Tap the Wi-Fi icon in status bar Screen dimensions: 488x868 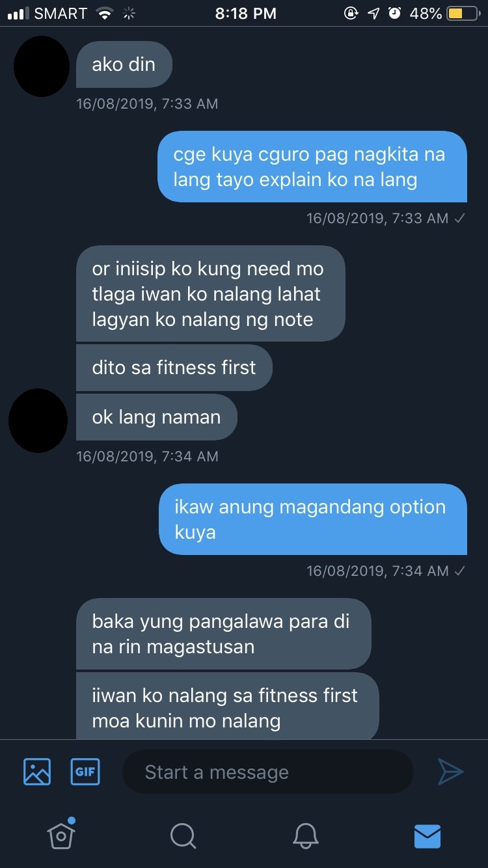tap(103, 13)
